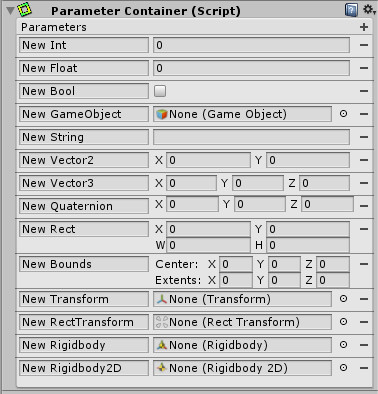Viewport: 378px width, 394px height.
Task: Edit the New Quaternion name field
Action: pyautogui.click(x=84, y=206)
